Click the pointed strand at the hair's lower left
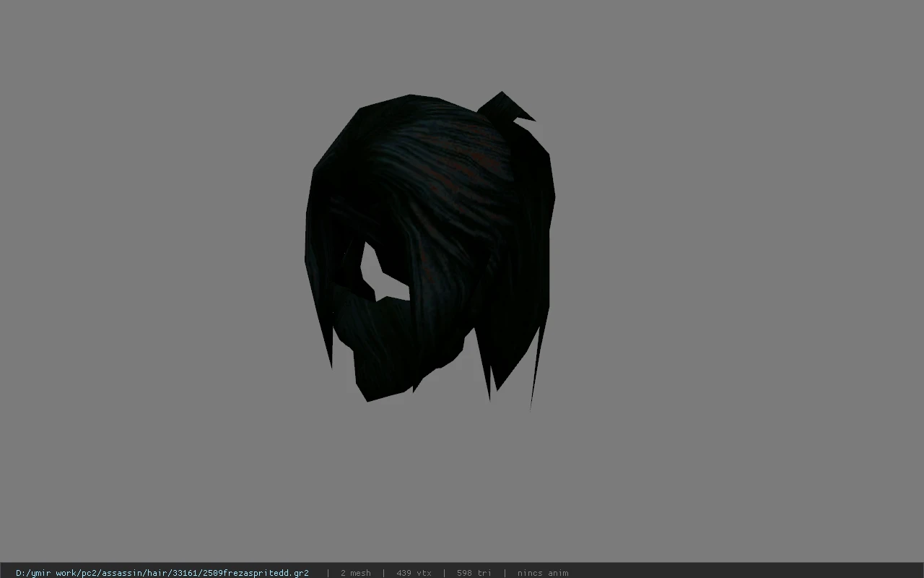Screen dimensions: 924x578 tap(327, 340)
